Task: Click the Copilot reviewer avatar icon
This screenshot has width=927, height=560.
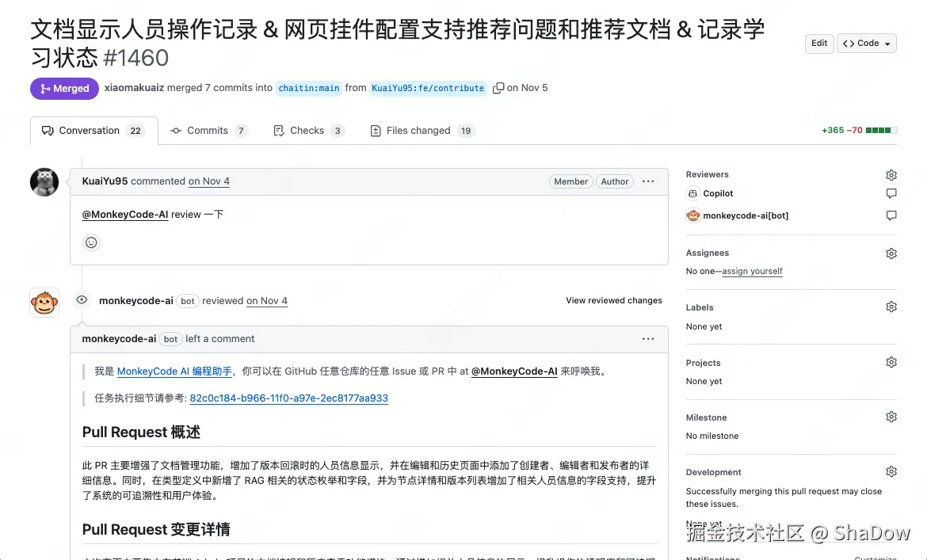Action: 692,193
